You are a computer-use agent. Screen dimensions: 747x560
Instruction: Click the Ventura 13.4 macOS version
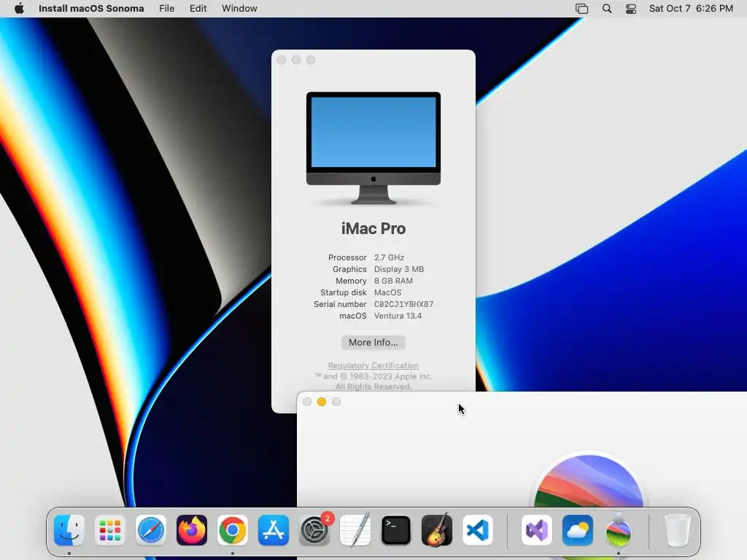398,316
